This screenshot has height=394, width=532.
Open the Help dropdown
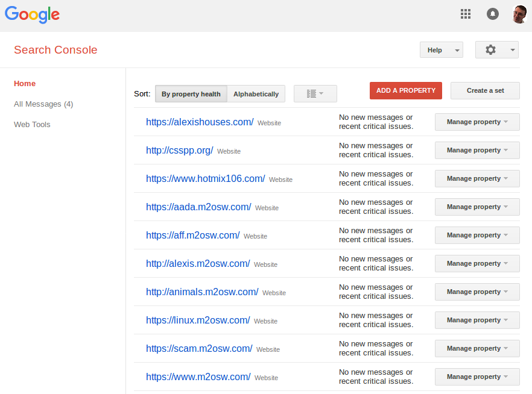click(x=441, y=50)
